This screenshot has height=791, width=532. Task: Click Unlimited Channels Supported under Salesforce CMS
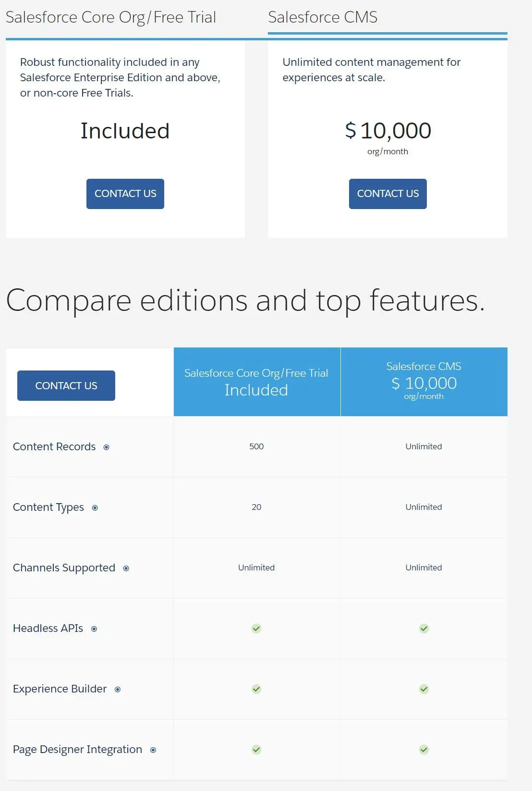point(423,568)
